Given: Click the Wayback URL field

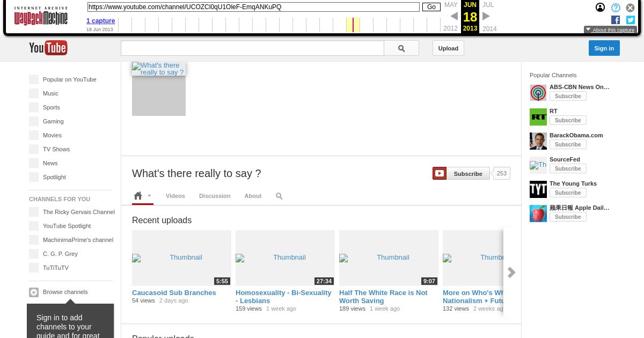Looking at the screenshot, I should pyautogui.click(x=253, y=7).
